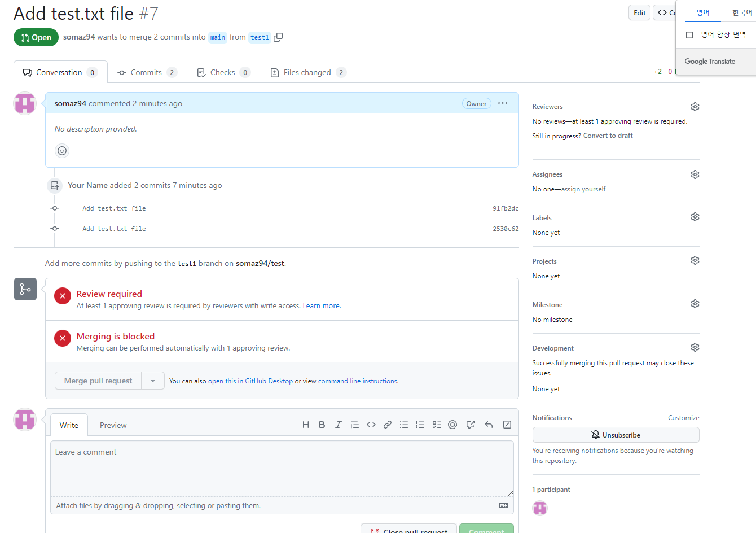Image resolution: width=756 pixels, height=533 pixels.
Task: Click the "Merging is blocked" heading
Action: pos(116,336)
